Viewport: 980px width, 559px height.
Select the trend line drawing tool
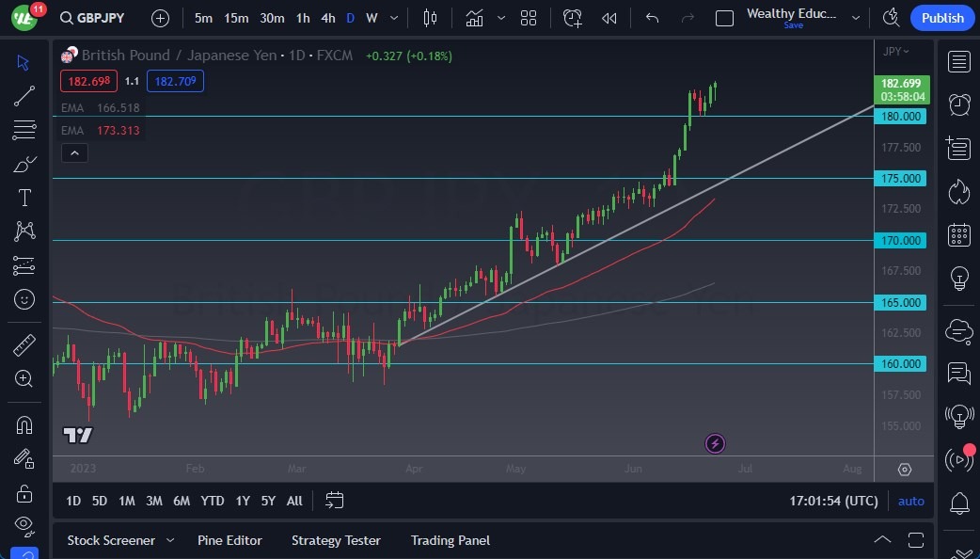(24, 96)
